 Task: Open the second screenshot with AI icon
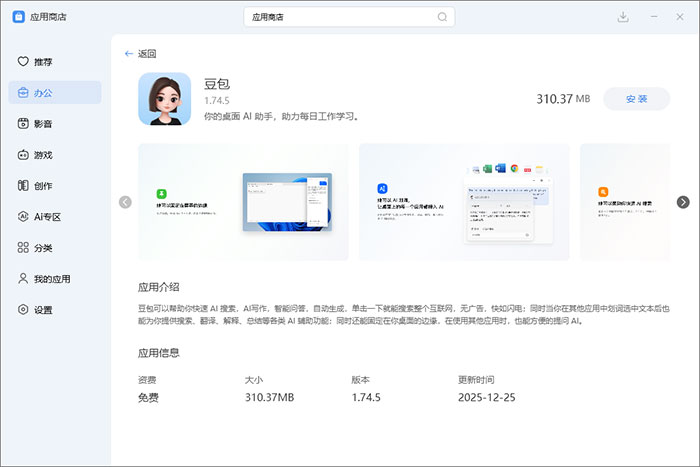click(x=464, y=202)
